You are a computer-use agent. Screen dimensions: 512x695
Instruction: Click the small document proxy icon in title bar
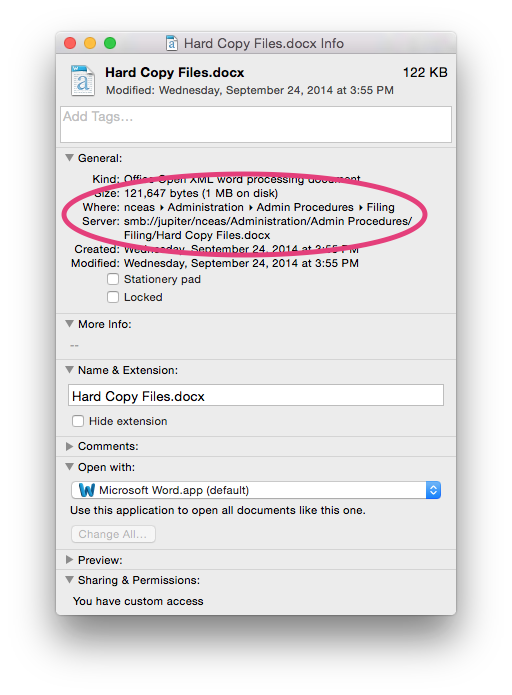coord(172,43)
